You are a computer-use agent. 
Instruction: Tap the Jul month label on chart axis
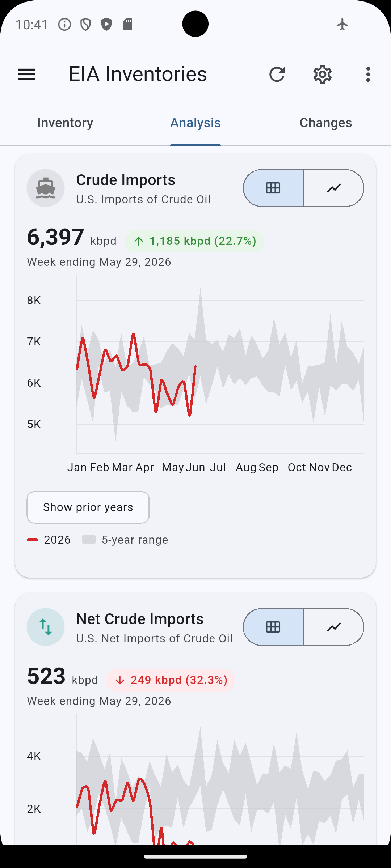(x=218, y=467)
